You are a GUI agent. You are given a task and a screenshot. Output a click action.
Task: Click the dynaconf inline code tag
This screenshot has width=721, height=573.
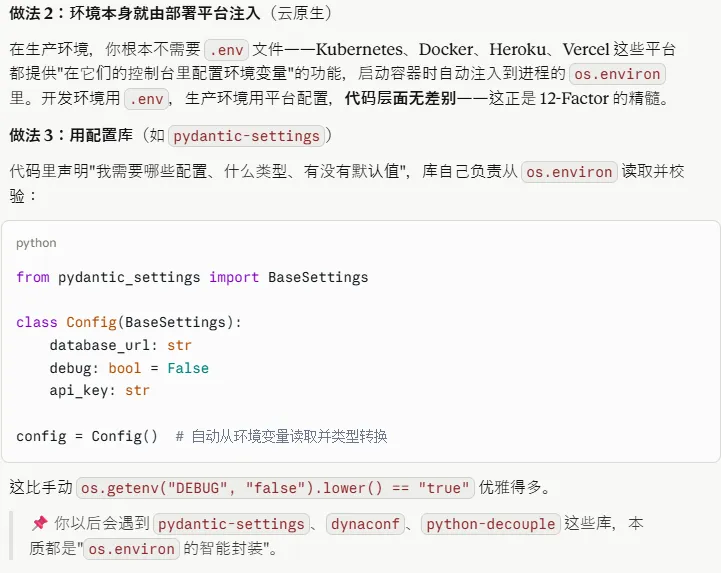coord(365,524)
